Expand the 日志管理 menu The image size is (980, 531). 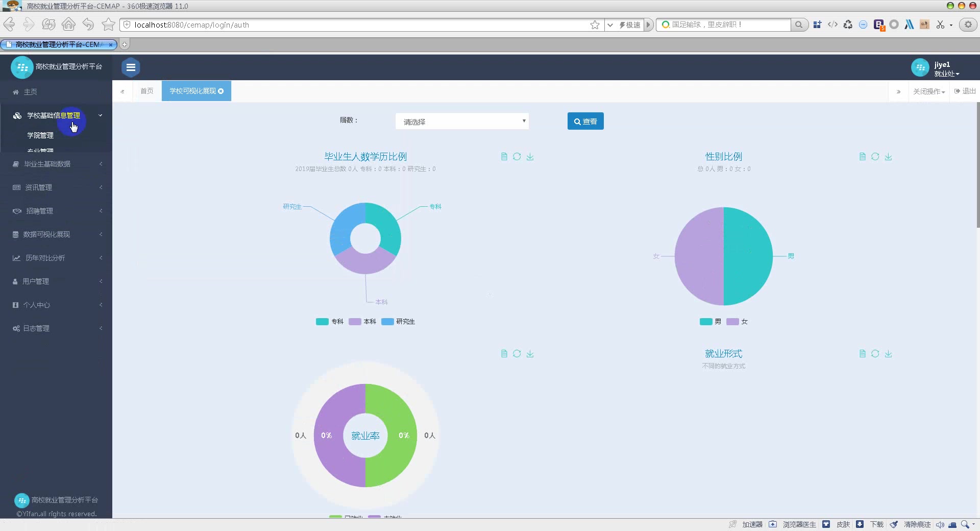click(x=56, y=328)
